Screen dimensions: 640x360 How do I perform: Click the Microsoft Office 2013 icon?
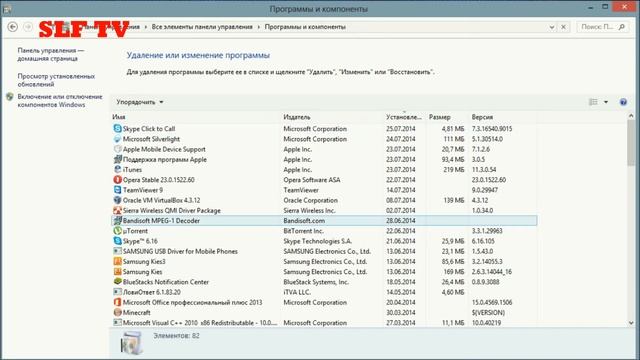coord(118,302)
